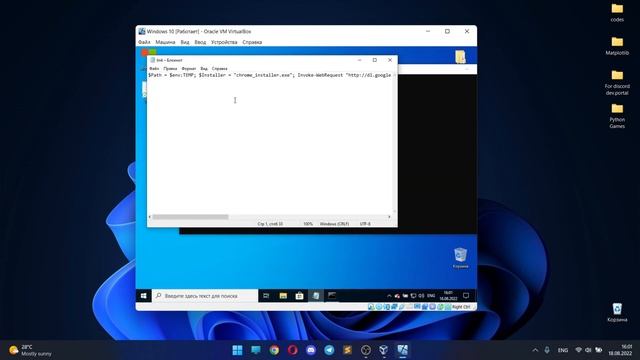This screenshot has height=360, width=640.
Task: Open Discord from the host taskbar
Action: click(311, 350)
